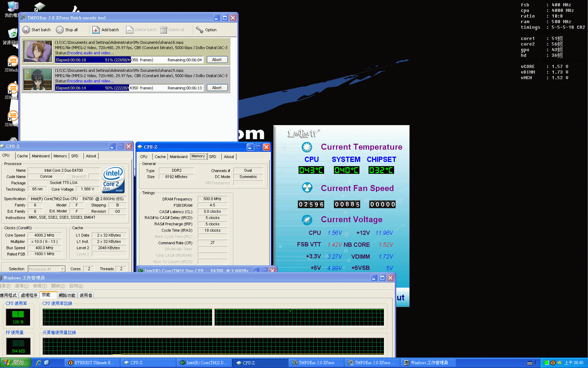Click the shana18 encoding progress bar
The image size is (588, 368).
point(129,60)
